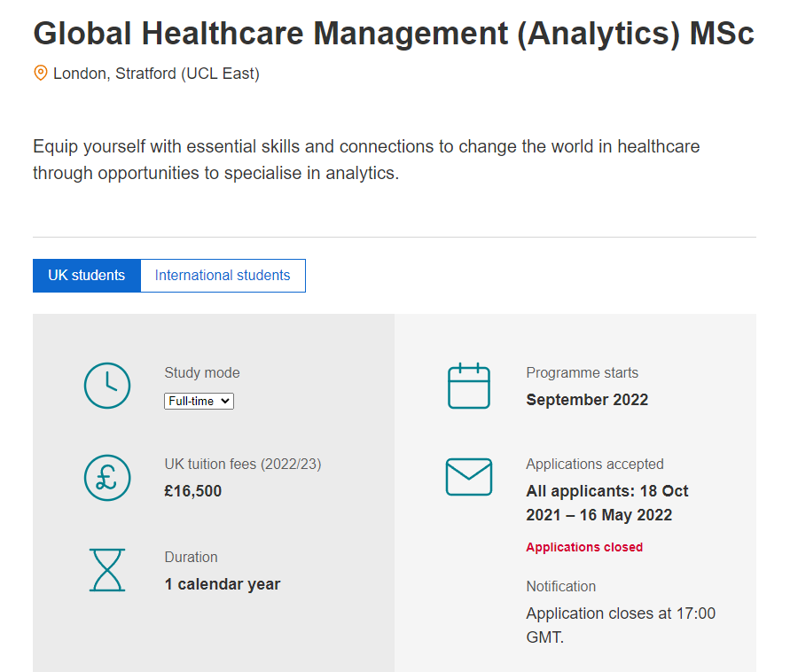Image resolution: width=790 pixels, height=672 pixels.
Task: Click the envelope Applications accepted icon
Action: click(x=468, y=477)
